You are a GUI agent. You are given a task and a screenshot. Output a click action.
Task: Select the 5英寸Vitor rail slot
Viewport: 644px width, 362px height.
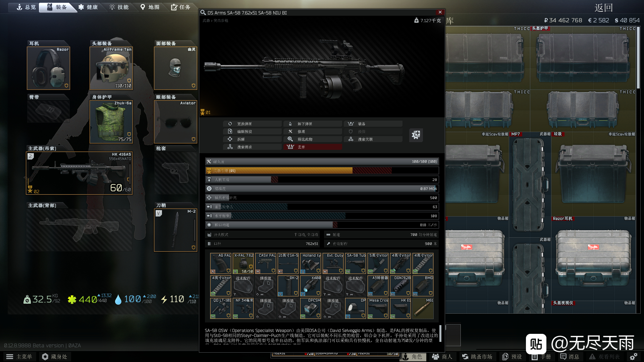(x=378, y=263)
